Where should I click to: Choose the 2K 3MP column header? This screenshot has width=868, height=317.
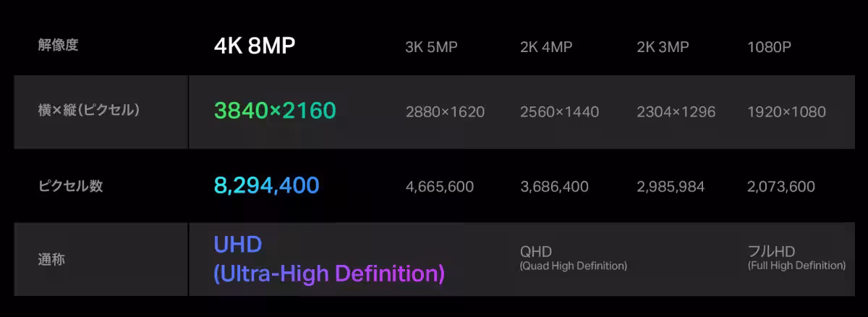tap(663, 47)
